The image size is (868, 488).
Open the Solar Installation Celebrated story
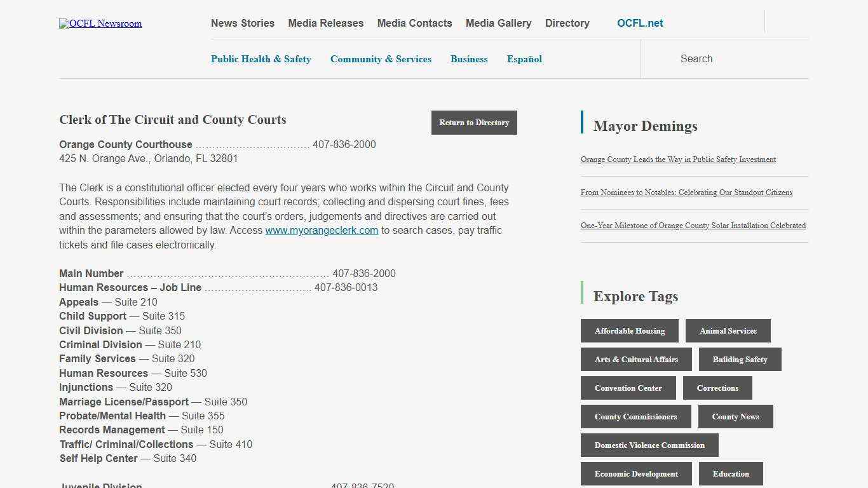point(693,226)
